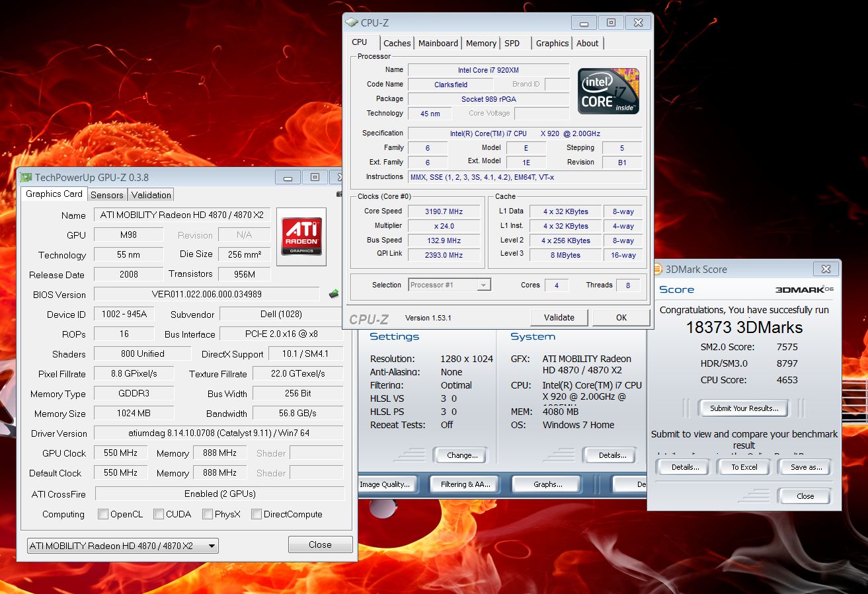Viewport: 868px width, 594px height.
Task: Click the Change button under 3DMark Settings
Action: coord(462,455)
